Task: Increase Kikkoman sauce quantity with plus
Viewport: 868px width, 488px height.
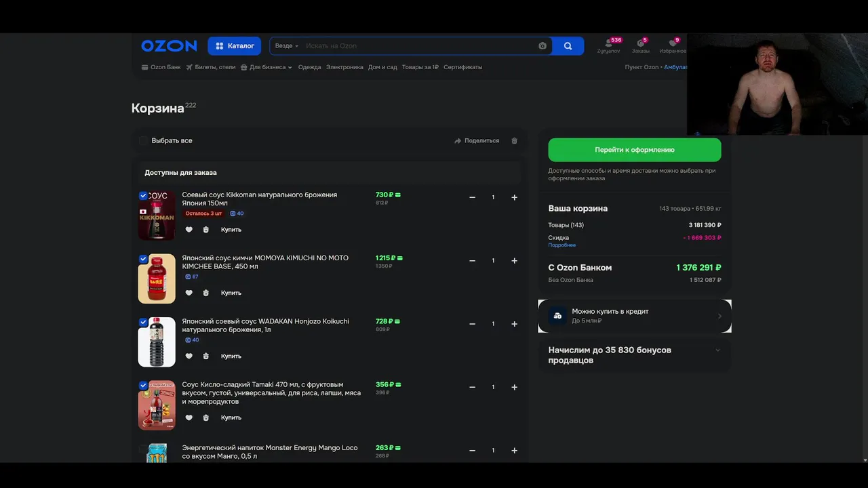Action: 515,197
